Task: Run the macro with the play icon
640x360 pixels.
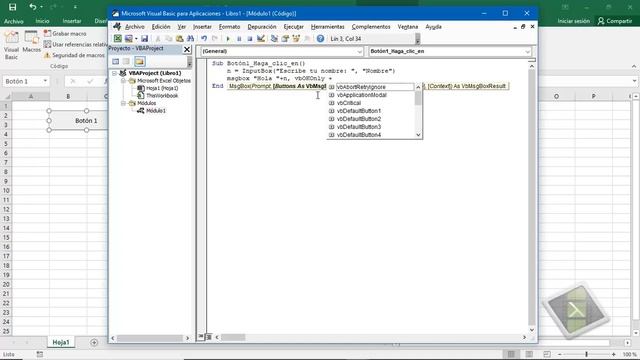Action: point(228,38)
